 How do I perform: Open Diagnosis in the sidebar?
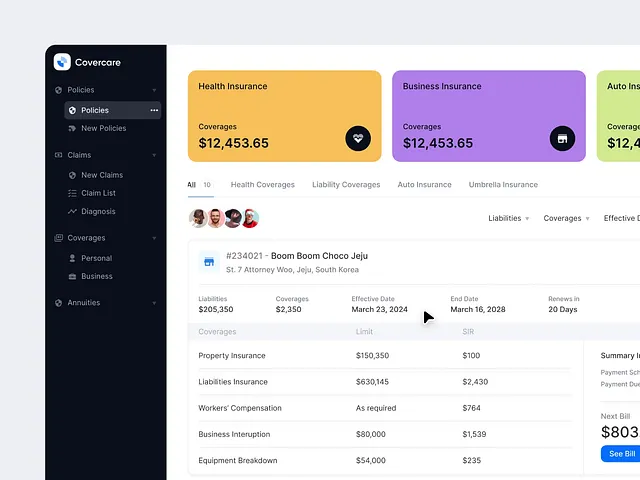click(x=98, y=211)
